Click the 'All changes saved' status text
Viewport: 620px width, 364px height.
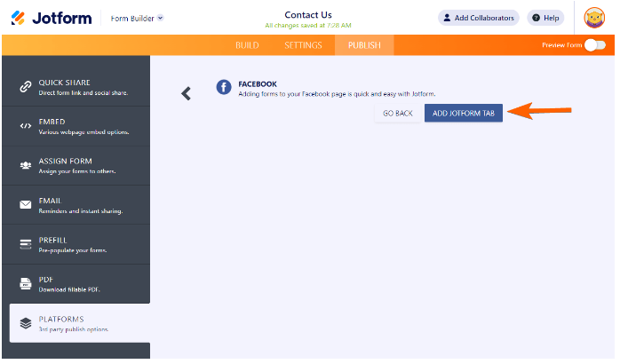pyautogui.click(x=308, y=25)
